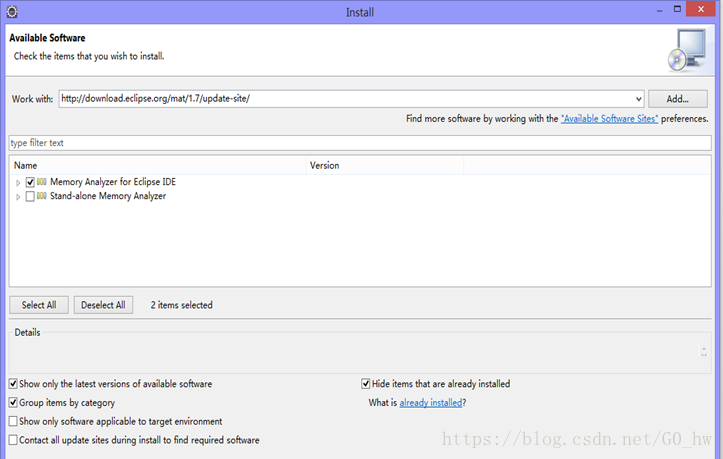Enable Contact all update sites during install
Screen dimensions: 723x459
coord(13,440)
